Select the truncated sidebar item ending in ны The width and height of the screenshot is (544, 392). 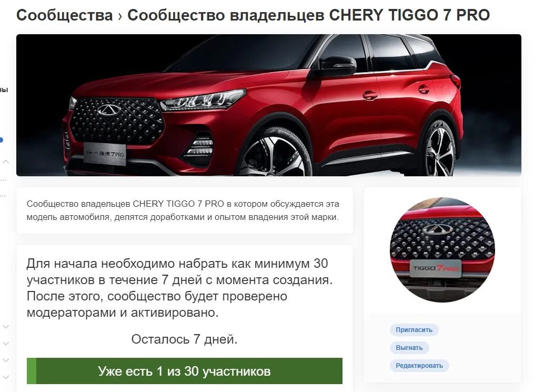pyautogui.click(x=4, y=90)
